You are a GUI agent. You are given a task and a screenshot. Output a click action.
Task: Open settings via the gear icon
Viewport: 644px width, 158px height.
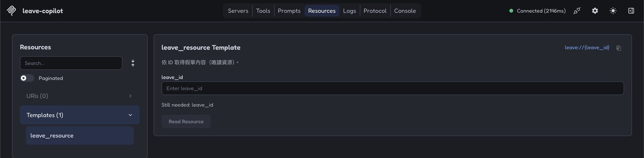click(x=595, y=11)
